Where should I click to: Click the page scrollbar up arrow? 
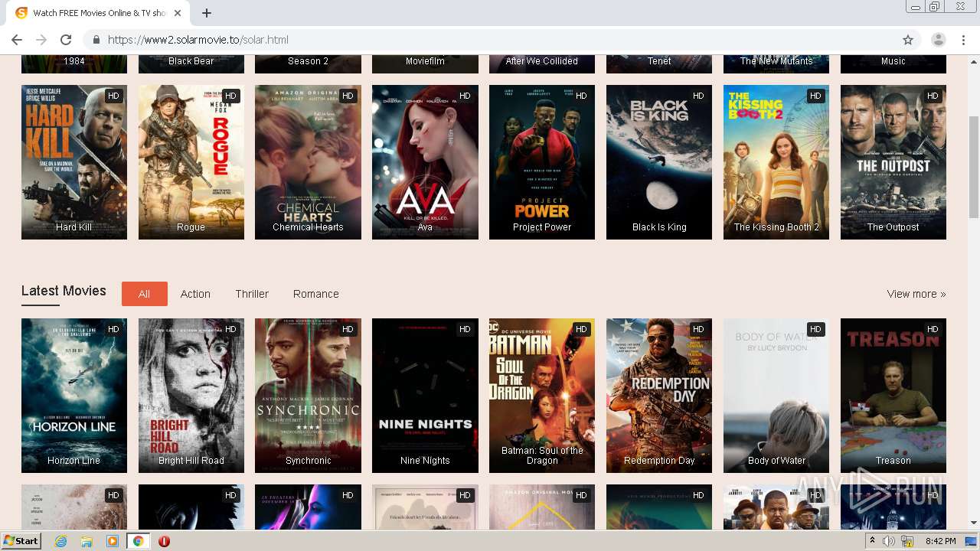pos(974,61)
